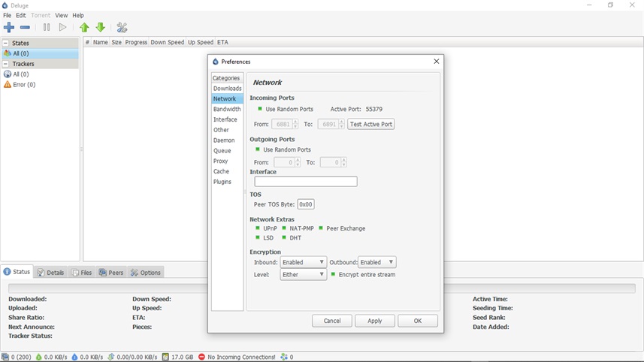The height and width of the screenshot is (362, 644).
Task: Click the torrent progress bar in Status tab
Action: tap(322, 288)
